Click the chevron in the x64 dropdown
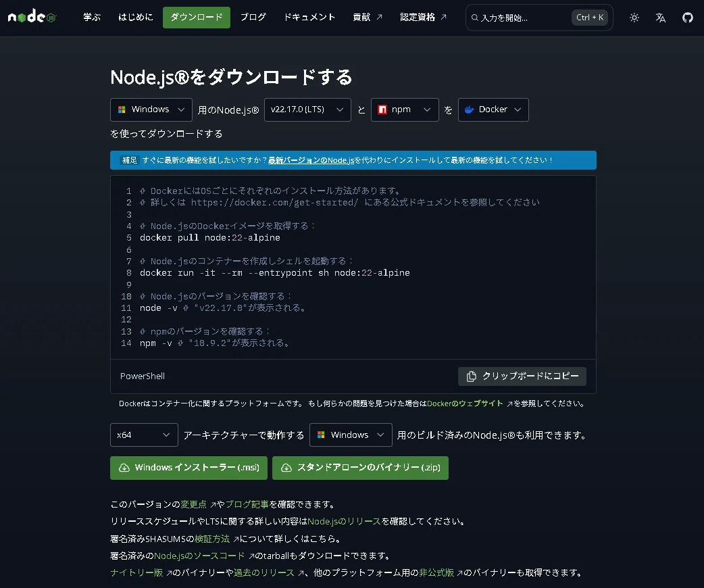This screenshot has width=704, height=588. click(166, 435)
